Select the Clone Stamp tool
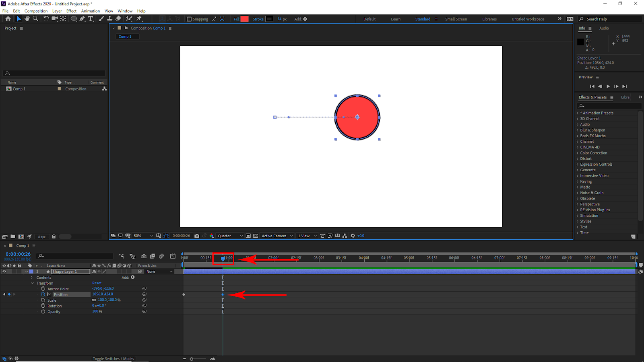This screenshot has width=644, height=362. [x=109, y=19]
